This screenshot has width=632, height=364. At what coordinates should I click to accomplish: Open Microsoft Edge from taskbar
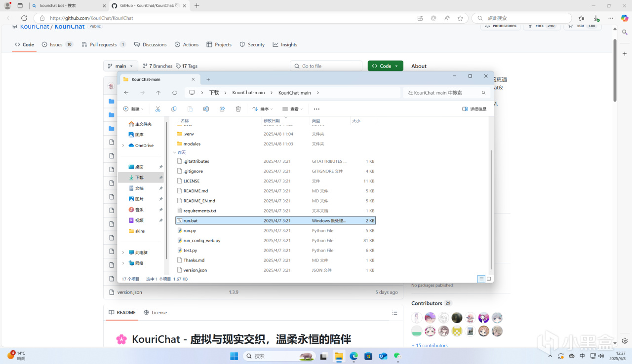[x=354, y=356]
